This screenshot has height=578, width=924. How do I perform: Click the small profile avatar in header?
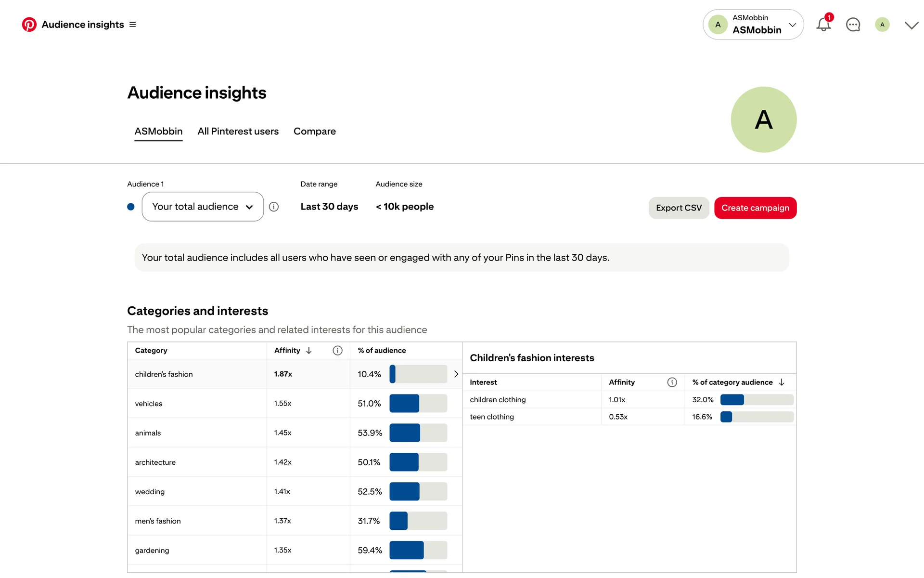[x=882, y=25]
